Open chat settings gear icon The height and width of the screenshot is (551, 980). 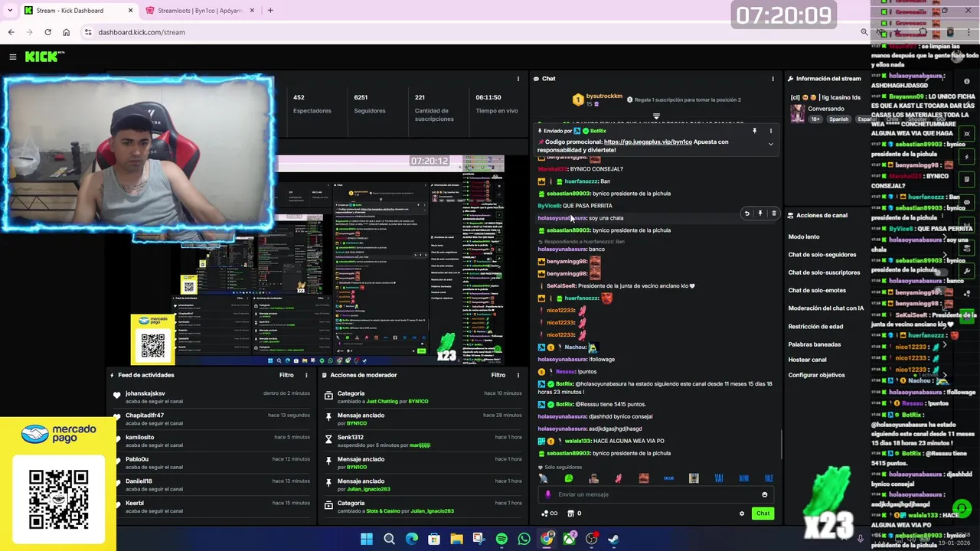click(741, 514)
